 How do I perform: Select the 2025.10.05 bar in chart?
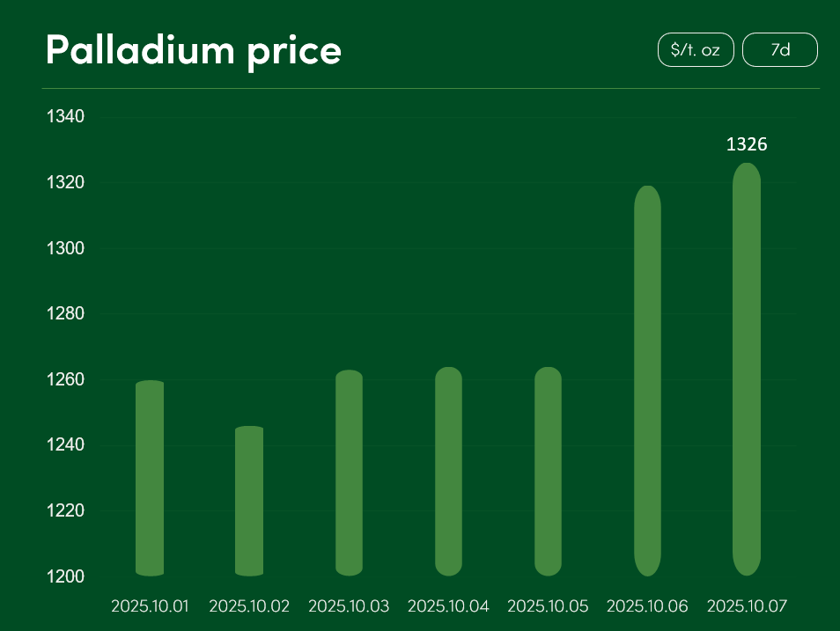tap(549, 472)
